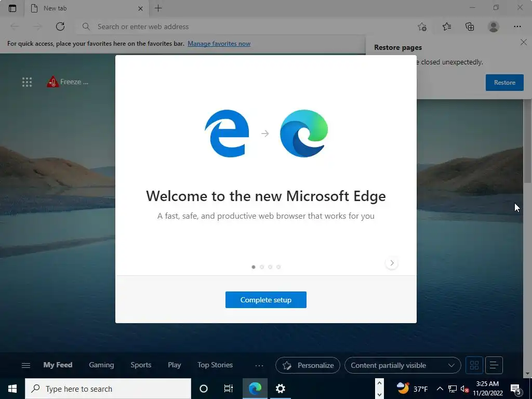Click the page vertical scrollbar
Viewport: 532px width, 399px height.
pyautogui.click(x=527, y=141)
